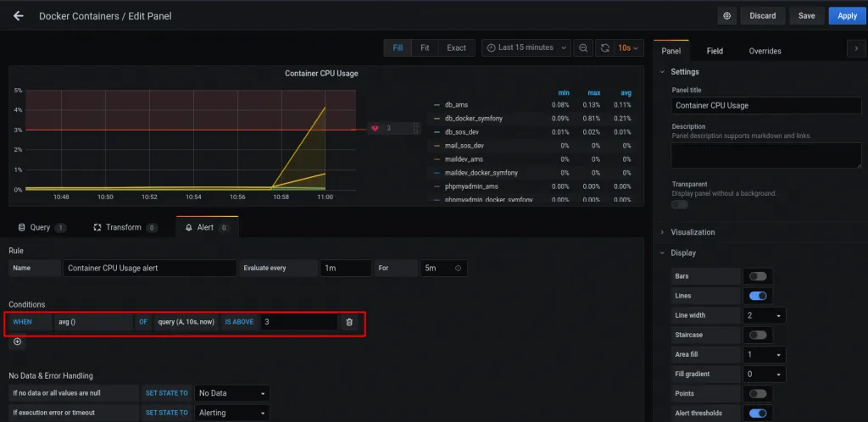Click the zoom out time range icon
The width and height of the screenshot is (868, 422).
click(583, 47)
